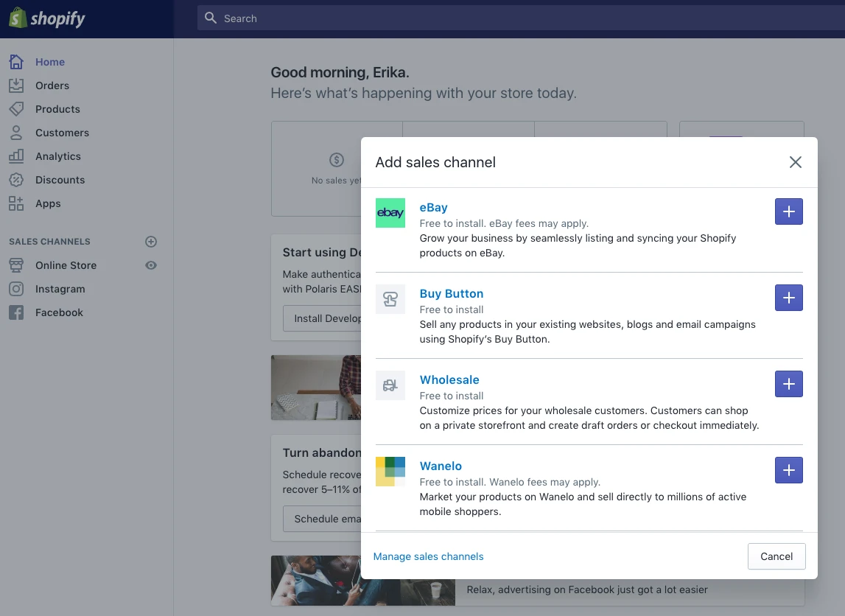Click the desk photo thumbnail behind the dialog
This screenshot has height=616, width=845.
pos(316,388)
